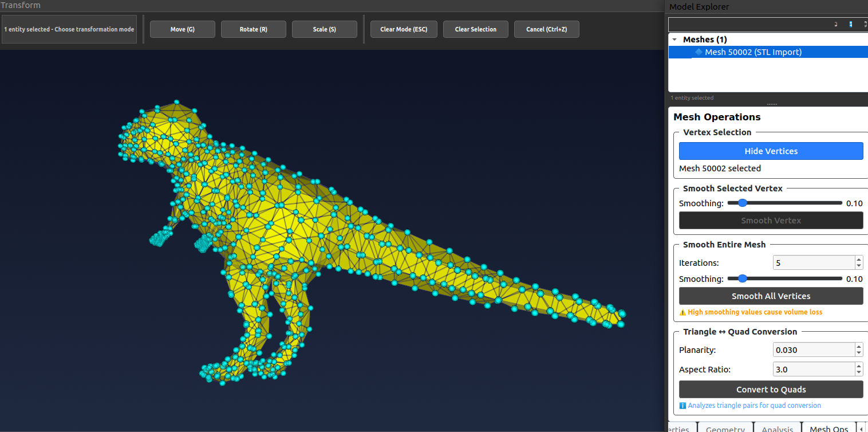868x432 pixels.
Task: Collapse the Meshes (1) tree section
Action: [674, 39]
